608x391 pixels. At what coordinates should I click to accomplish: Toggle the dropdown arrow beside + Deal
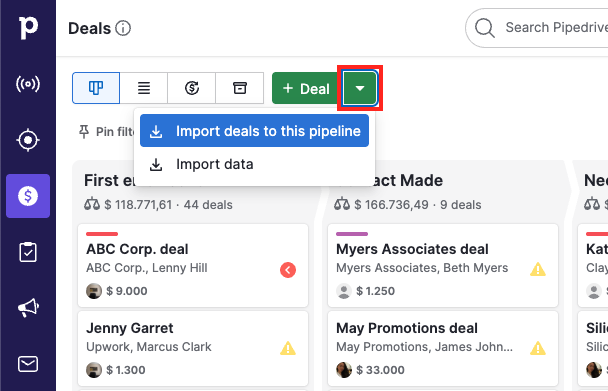[x=360, y=88]
